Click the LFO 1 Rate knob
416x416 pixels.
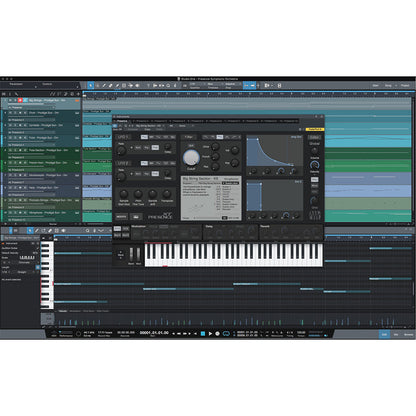pos(121,150)
